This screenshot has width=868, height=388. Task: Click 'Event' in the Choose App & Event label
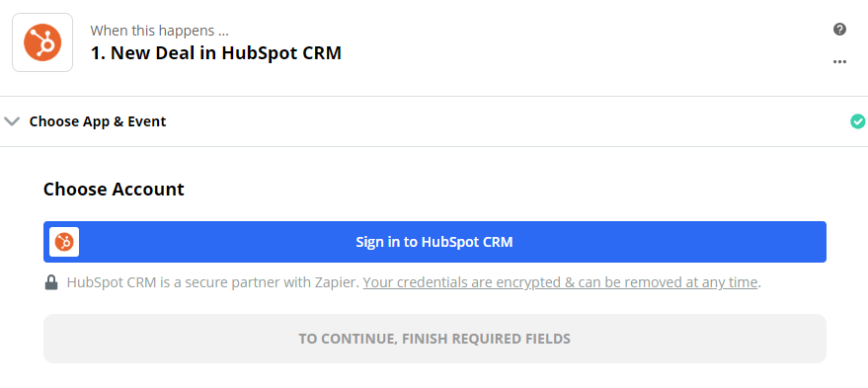(x=147, y=121)
